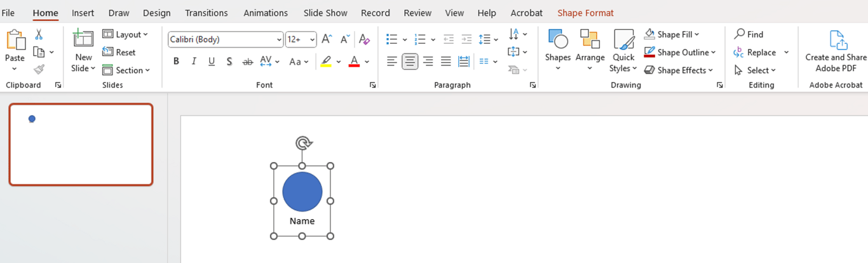This screenshot has height=263, width=868.
Task: Expand the Shape Fill dropdown
Action: pyautogui.click(x=697, y=34)
